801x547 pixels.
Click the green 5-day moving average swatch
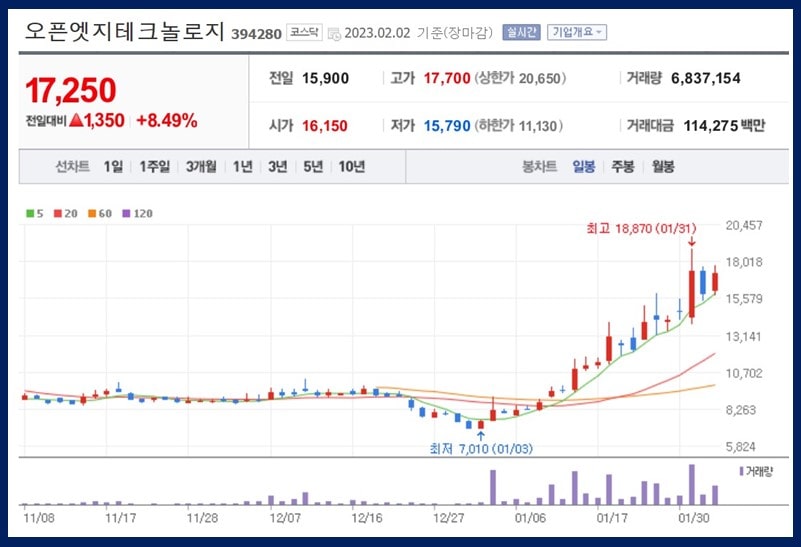click(30, 213)
